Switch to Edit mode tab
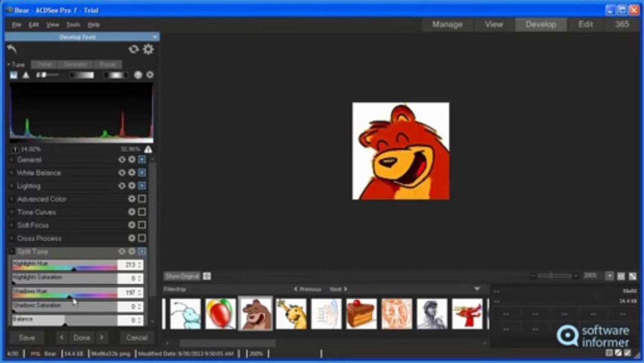 pyautogui.click(x=586, y=24)
